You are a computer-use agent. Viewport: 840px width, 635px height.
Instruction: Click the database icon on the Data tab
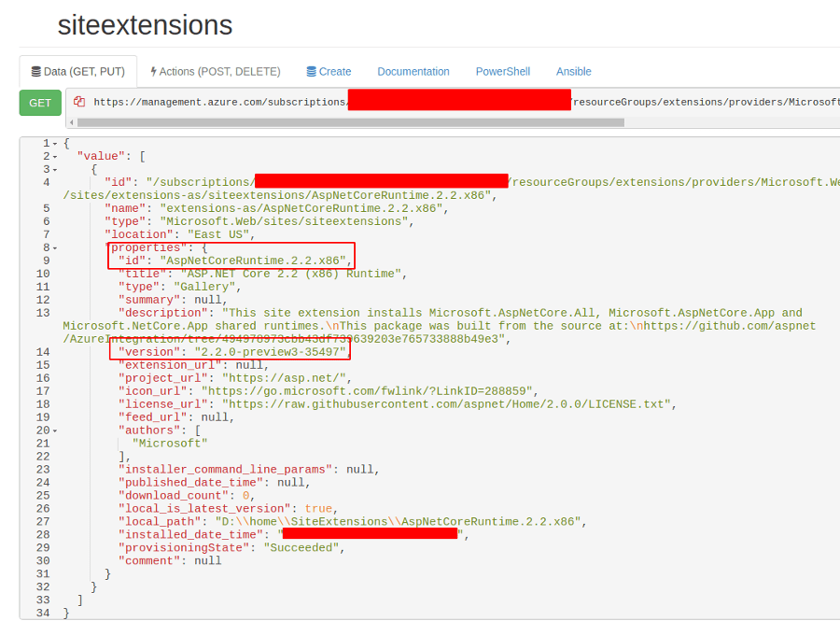[x=34, y=71]
